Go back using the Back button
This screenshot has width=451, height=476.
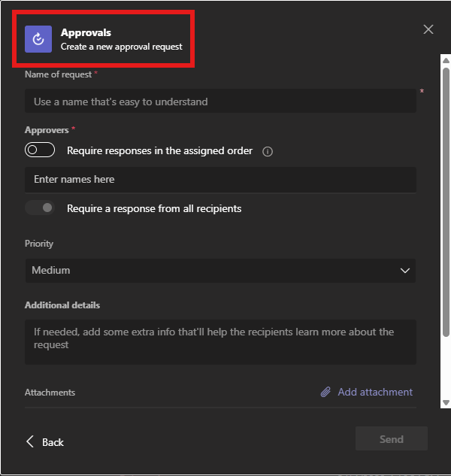click(45, 442)
